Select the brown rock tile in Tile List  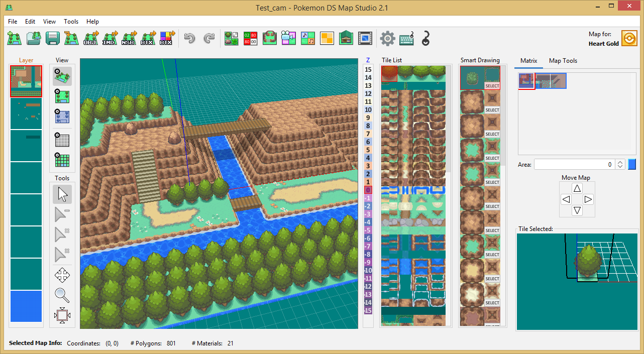pos(389,73)
